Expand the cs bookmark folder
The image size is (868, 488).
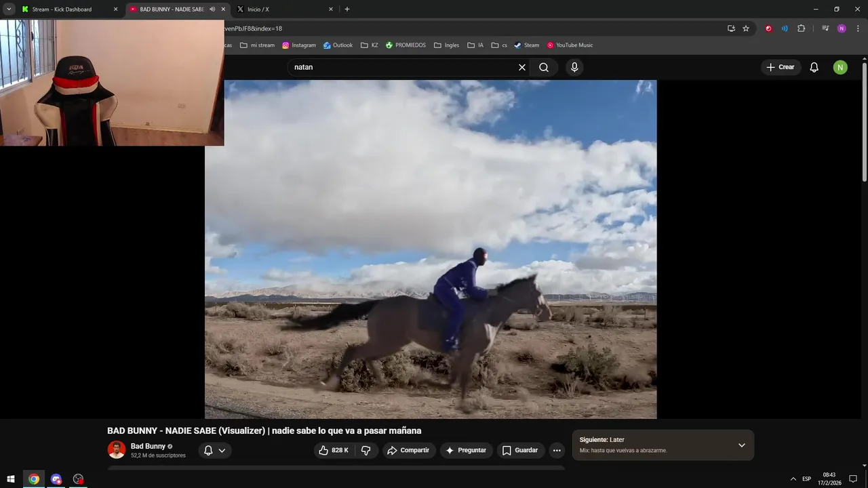click(499, 45)
